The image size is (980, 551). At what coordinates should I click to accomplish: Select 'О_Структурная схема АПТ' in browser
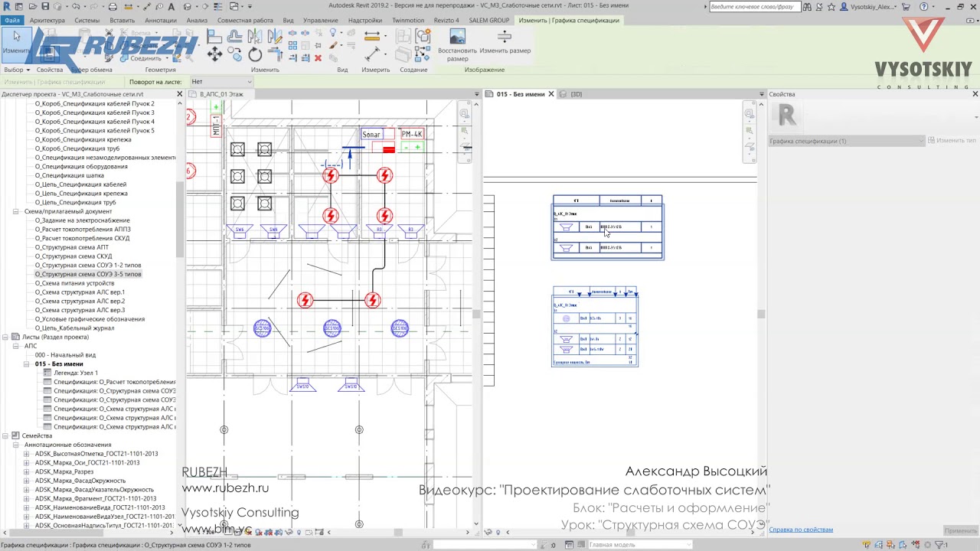[x=71, y=247]
